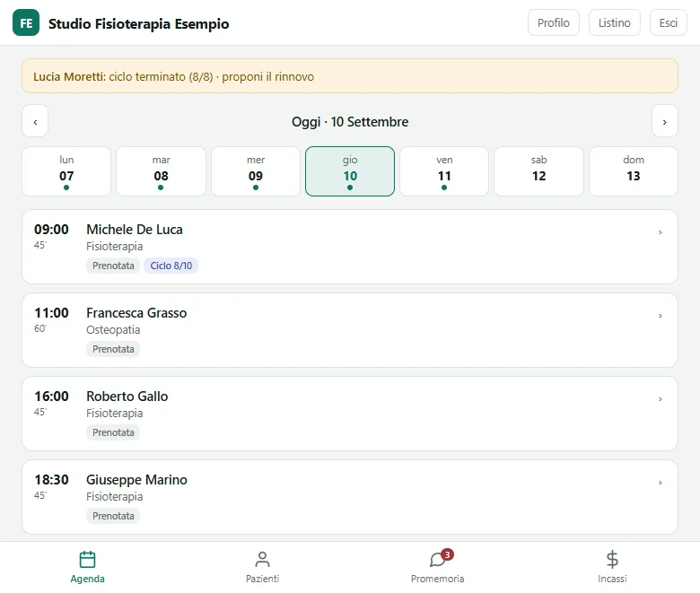Click Prenotata status on Roberto Gallo
This screenshot has width=700, height=593.
(113, 432)
